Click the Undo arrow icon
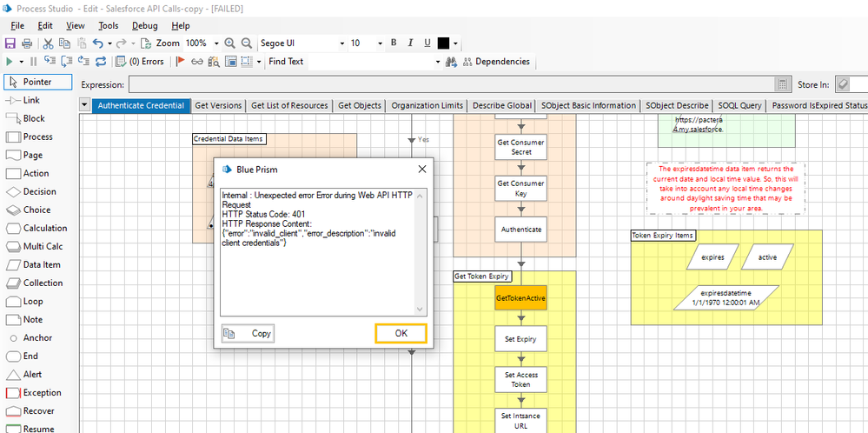The height and width of the screenshot is (433, 868). (98, 43)
